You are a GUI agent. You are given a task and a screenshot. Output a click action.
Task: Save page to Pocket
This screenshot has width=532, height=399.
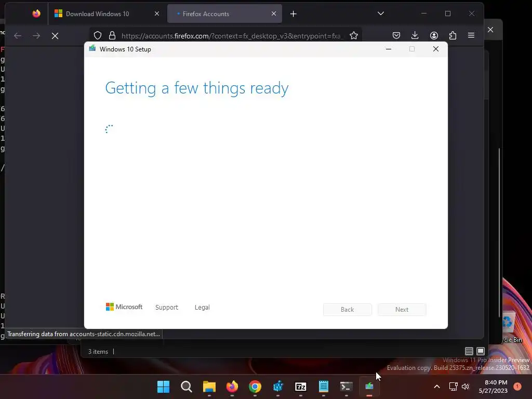coord(396,35)
